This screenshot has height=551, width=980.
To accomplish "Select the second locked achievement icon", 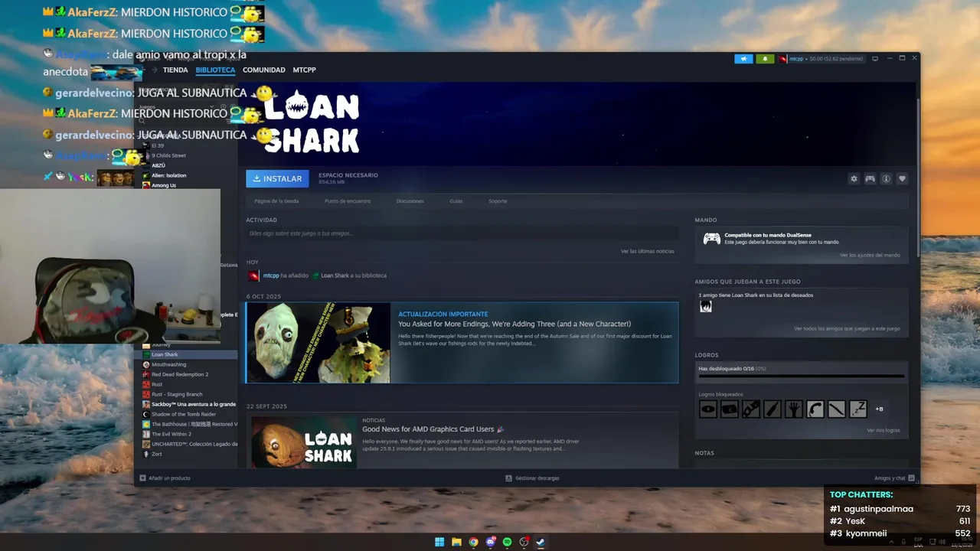I will pos(729,409).
